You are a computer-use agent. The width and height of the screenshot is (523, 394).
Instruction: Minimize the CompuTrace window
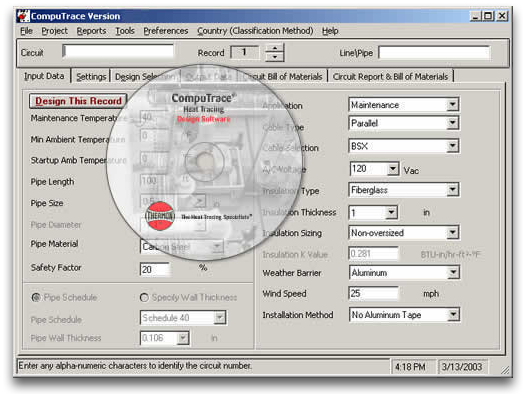pos(475,16)
